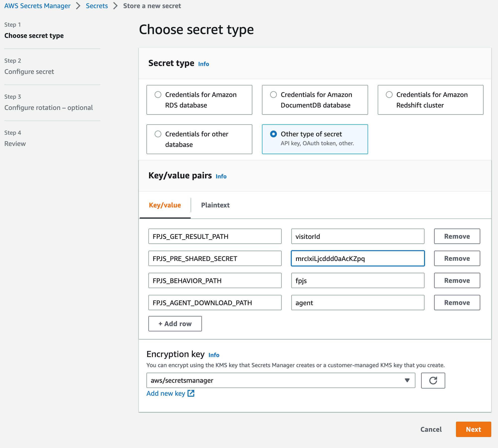Image resolution: width=498 pixels, height=448 pixels.
Task: Add a new key/value row
Action: [x=175, y=323]
